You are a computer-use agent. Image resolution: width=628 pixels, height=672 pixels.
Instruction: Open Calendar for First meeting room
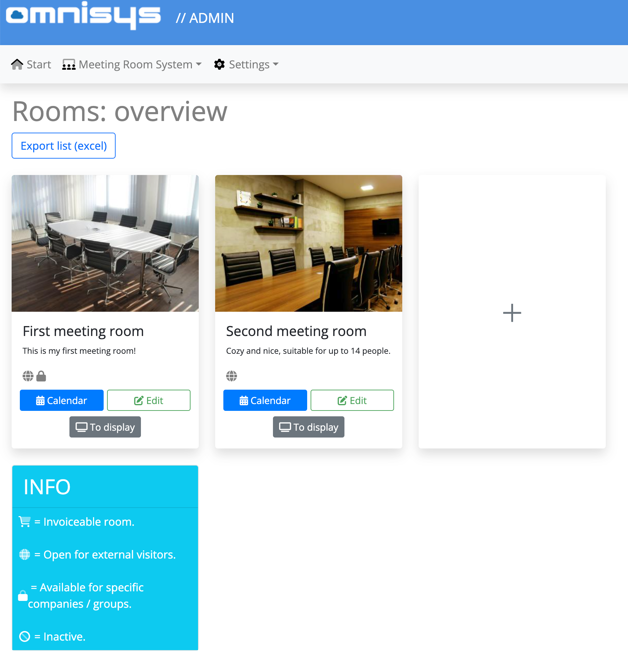tap(62, 400)
